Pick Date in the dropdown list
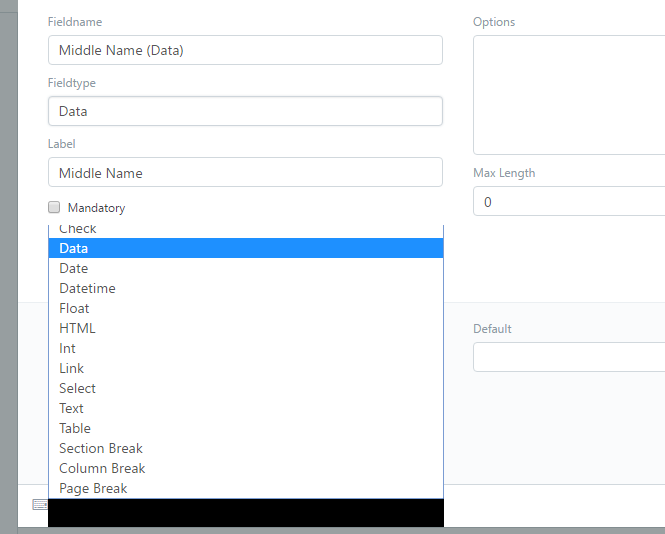Viewport: 665px width, 534px height. tap(246, 268)
